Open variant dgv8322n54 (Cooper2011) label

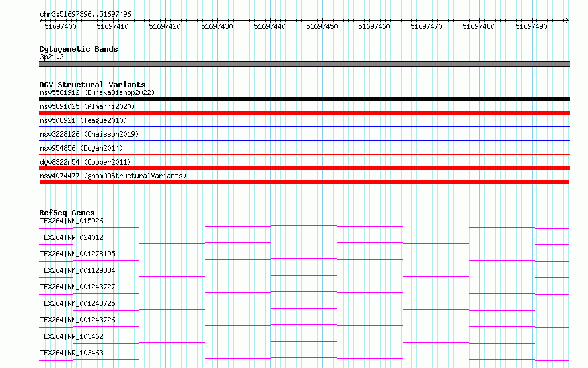click(x=85, y=162)
